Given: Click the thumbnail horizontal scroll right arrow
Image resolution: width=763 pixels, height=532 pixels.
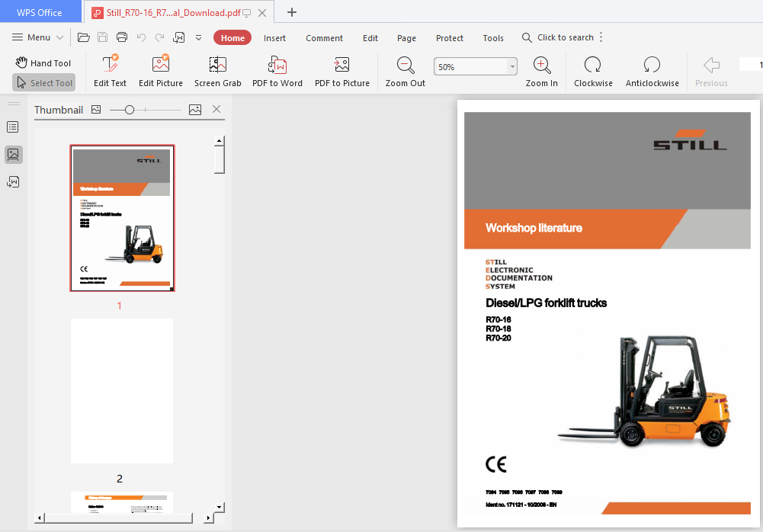Looking at the screenshot, I should tap(208, 518).
